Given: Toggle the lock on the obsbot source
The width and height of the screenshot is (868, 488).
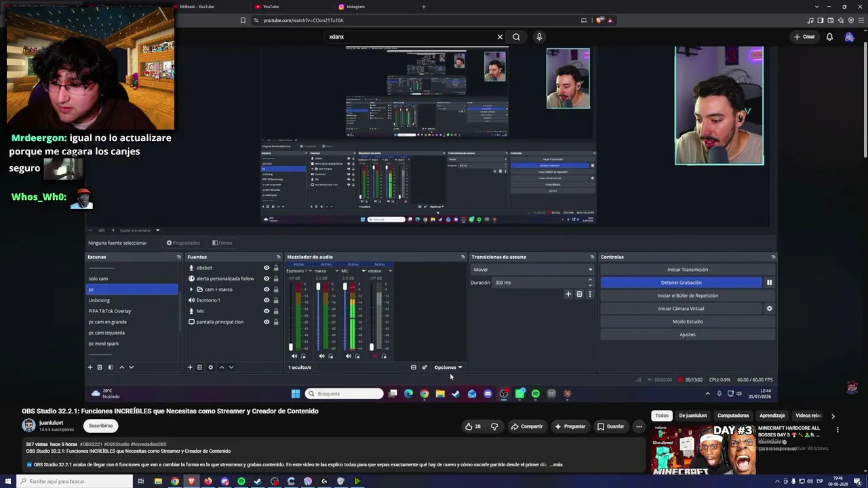Looking at the screenshot, I should tap(275, 268).
